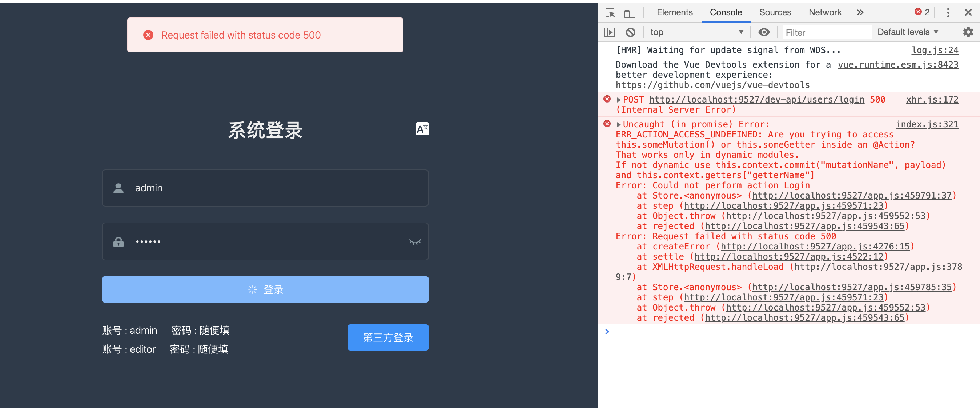The height and width of the screenshot is (408, 980).
Task: Click the console Filter input field
Action: coord(826,33)
